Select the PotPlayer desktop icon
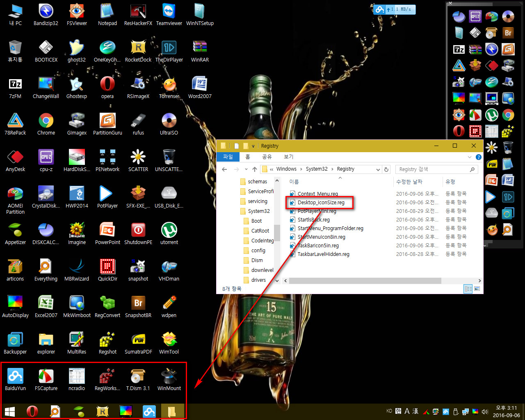This screenshot has width=525, height=420. coord(107,197)
